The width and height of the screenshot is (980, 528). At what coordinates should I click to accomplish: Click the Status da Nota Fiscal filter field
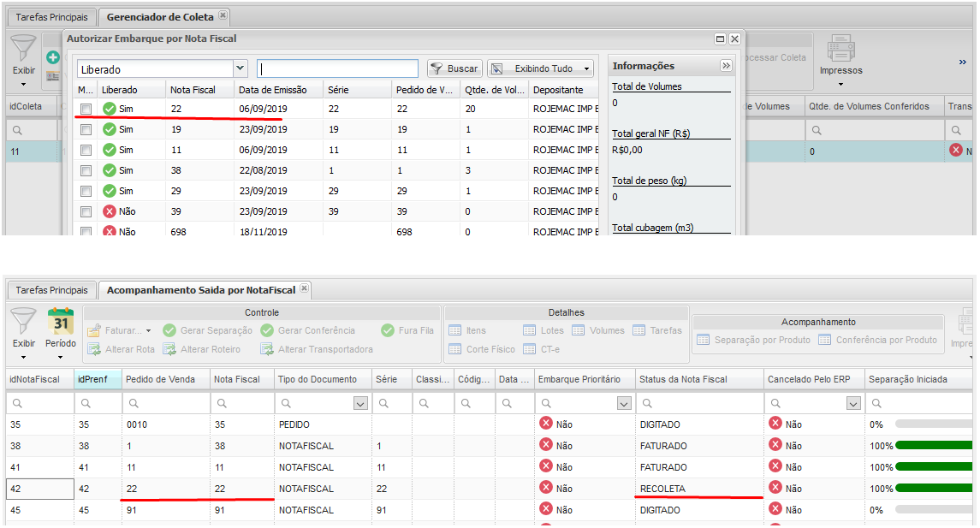coord(699,404)
